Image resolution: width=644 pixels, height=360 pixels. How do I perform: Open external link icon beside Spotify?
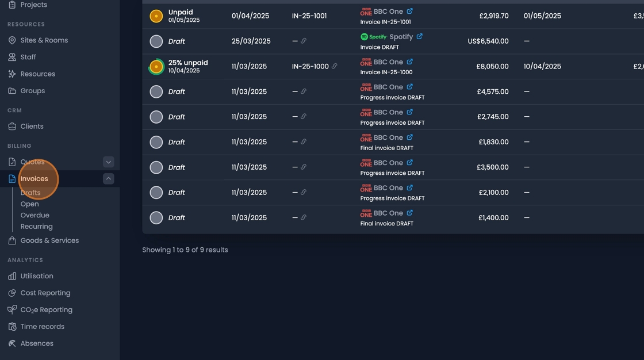tap(419, 36)
